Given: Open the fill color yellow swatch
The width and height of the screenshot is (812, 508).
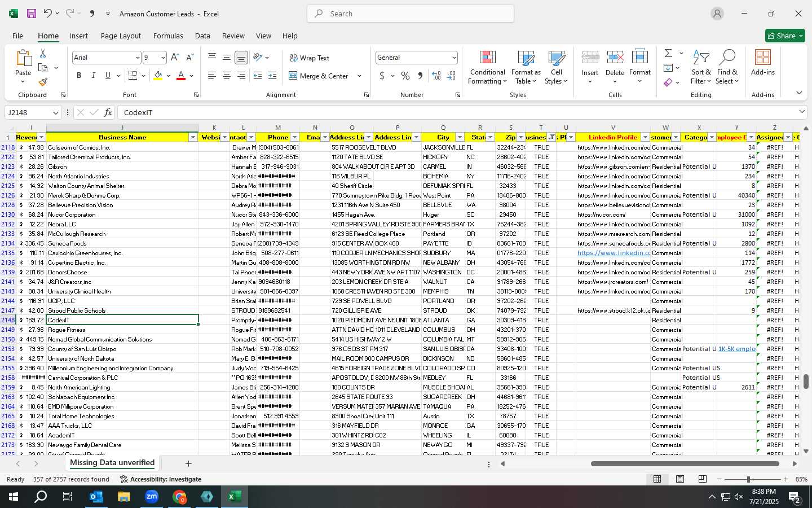Looking at the screenshot, I should coord(158,76).
